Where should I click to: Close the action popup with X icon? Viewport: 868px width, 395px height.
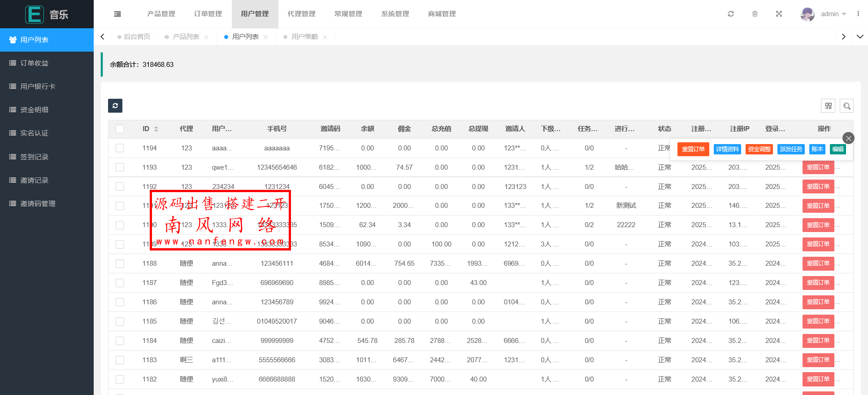(x=848, y=138)
